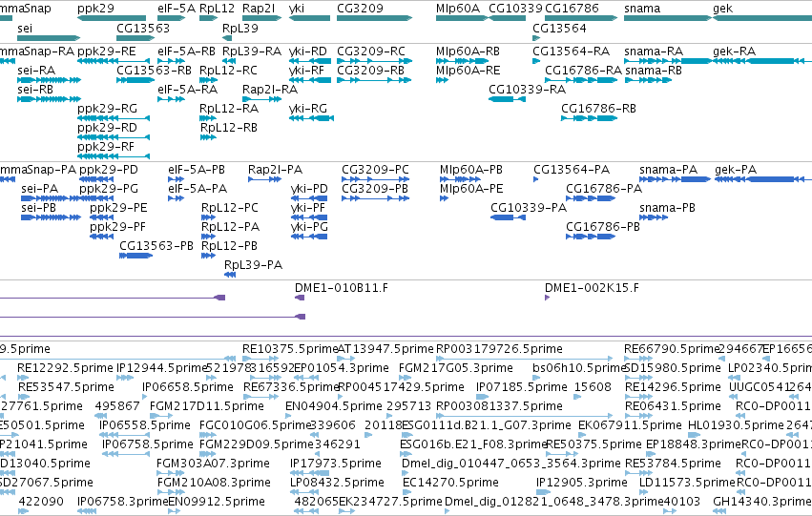Screen dimensions: 812x516
Task: Click transcript CG13563-RB
Action: click(154, 71)
